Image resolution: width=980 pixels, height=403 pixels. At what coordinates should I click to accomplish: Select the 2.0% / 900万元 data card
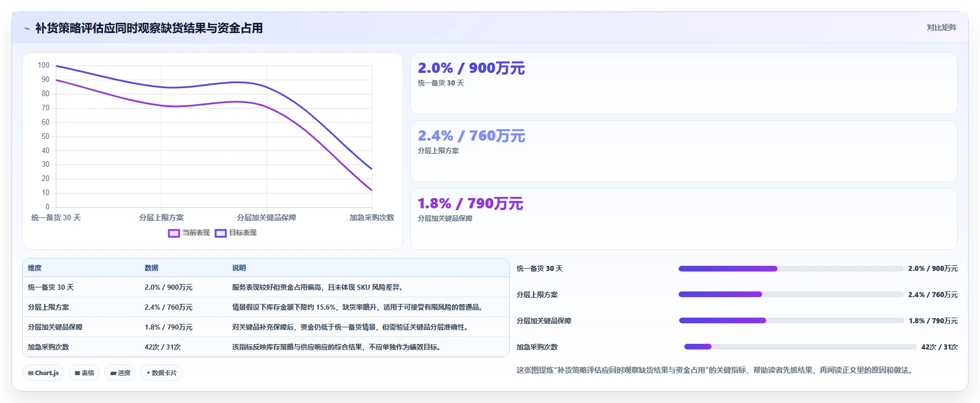pos(684,84)
